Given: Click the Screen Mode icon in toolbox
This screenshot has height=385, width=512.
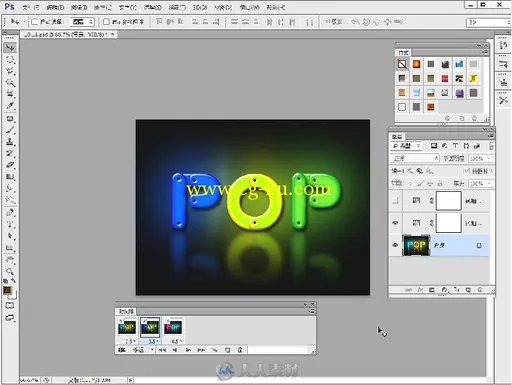Looking at the screenshot, I should [10, 318].
